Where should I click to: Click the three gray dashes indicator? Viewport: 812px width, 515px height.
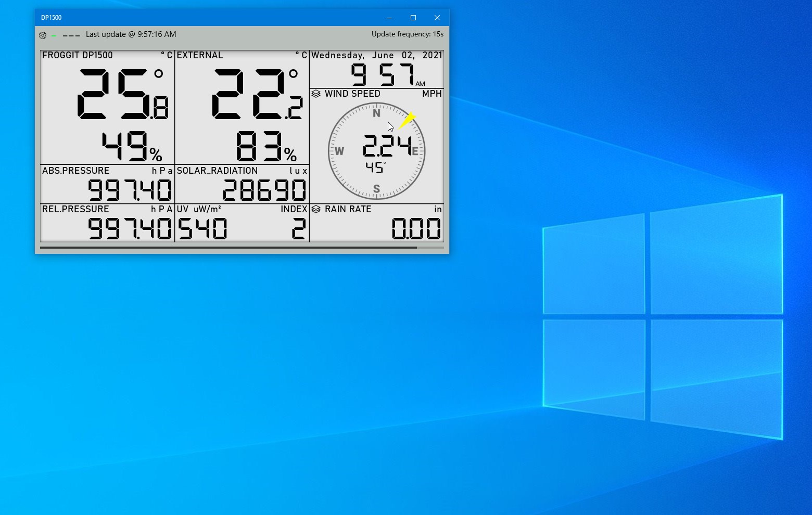coord(71,36)
